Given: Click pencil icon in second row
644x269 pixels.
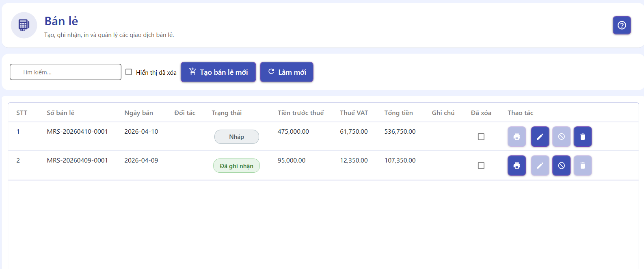Looking at the screenshot, I should pyautogui.click(x=540, y=165).
